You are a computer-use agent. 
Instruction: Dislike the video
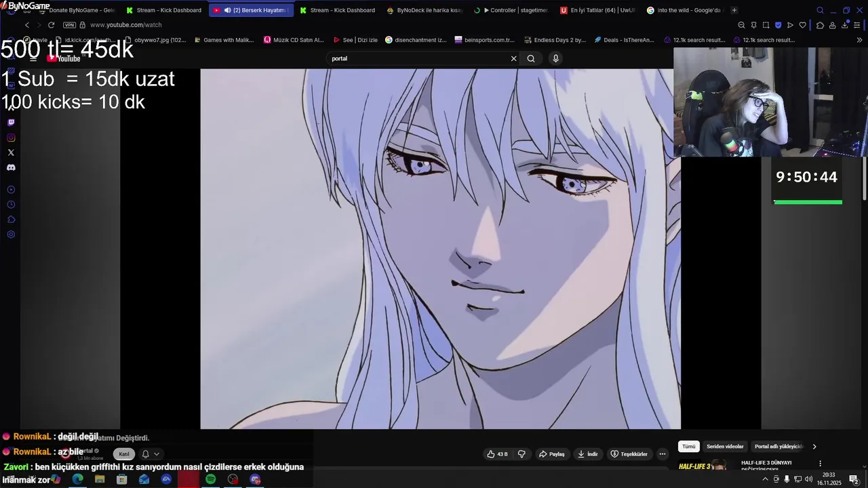(x=521, y=454)
